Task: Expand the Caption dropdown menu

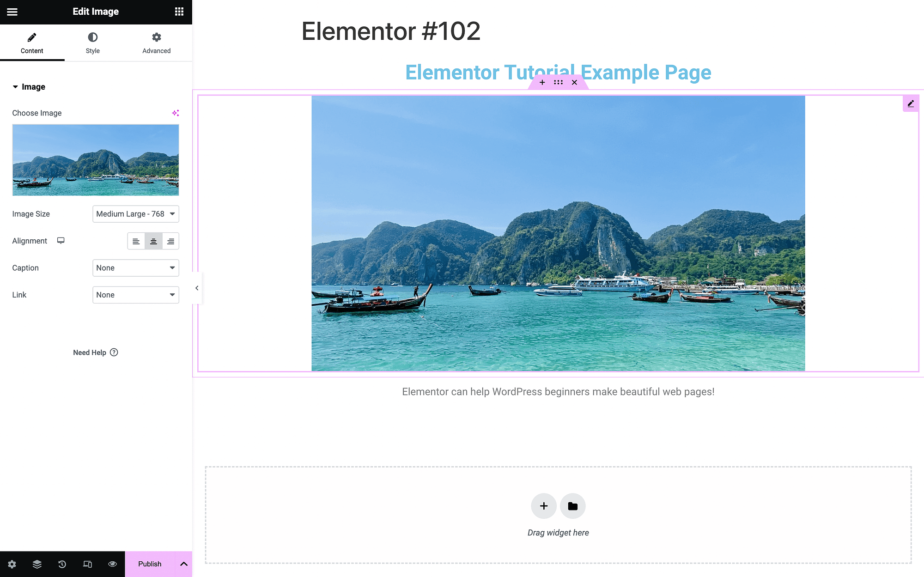Action: click(136, 268)
